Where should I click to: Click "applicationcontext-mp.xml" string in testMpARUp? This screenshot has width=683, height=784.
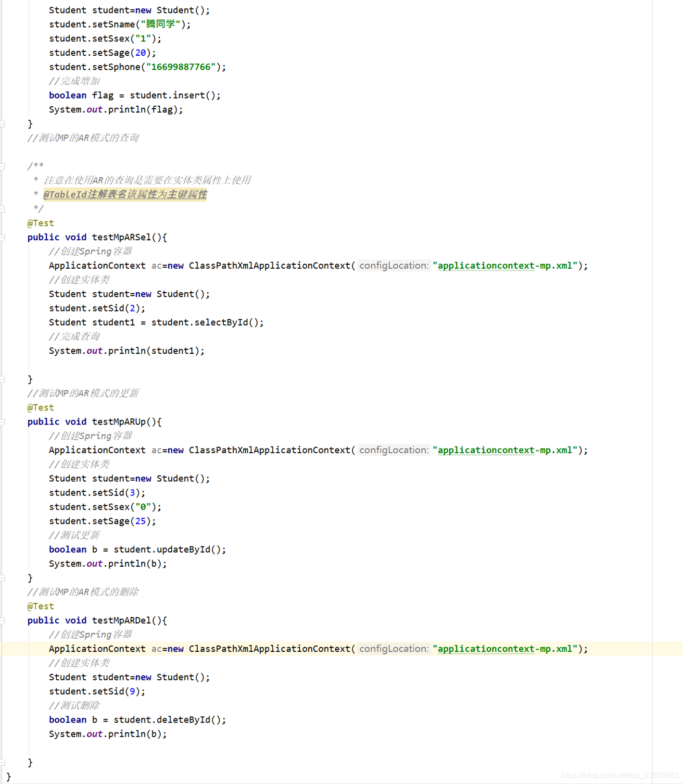point(505,450)
